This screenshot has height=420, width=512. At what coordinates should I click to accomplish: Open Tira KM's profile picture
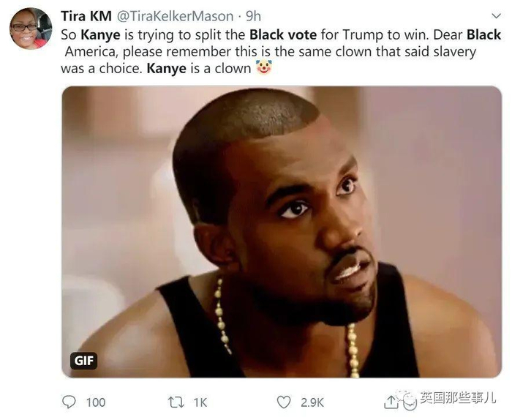point(31,29)
